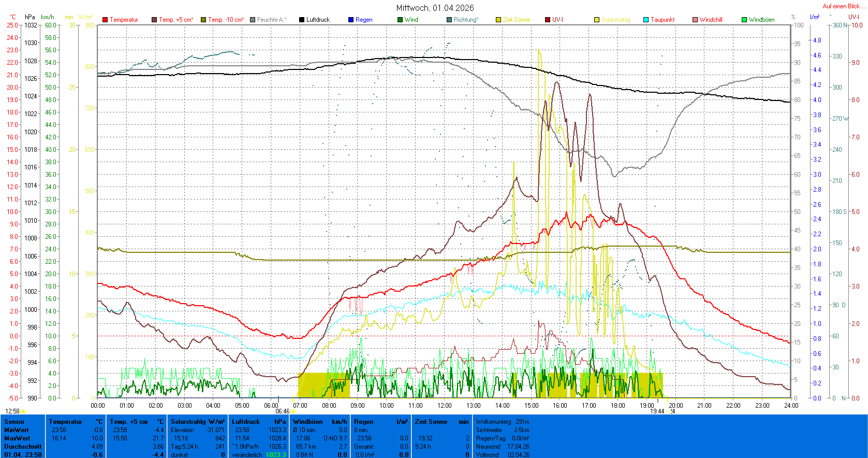Click the 12:00 mark on the time axis
The image size is (868, 458).
pyautogui.click(x=444, y=406)
